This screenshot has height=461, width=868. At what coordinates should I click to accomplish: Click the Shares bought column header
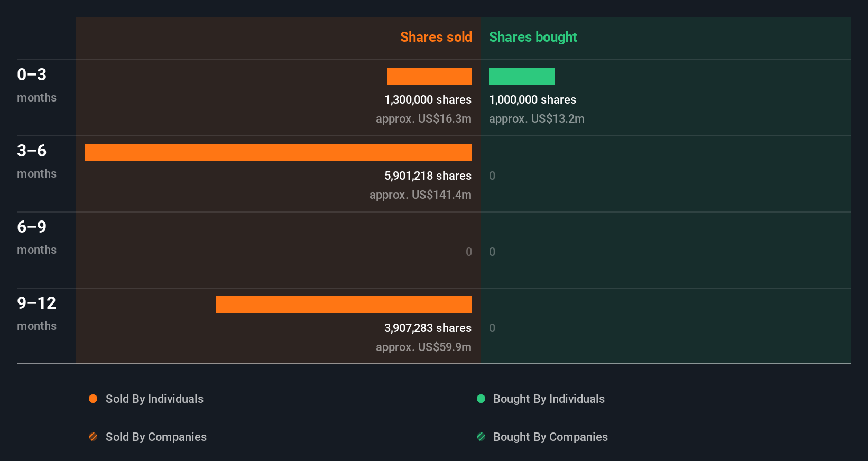(532, 37)
